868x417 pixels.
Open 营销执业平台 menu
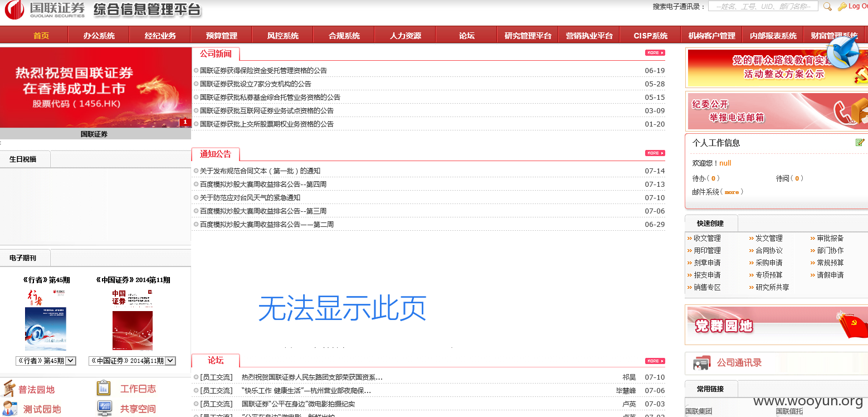[589, 36]
